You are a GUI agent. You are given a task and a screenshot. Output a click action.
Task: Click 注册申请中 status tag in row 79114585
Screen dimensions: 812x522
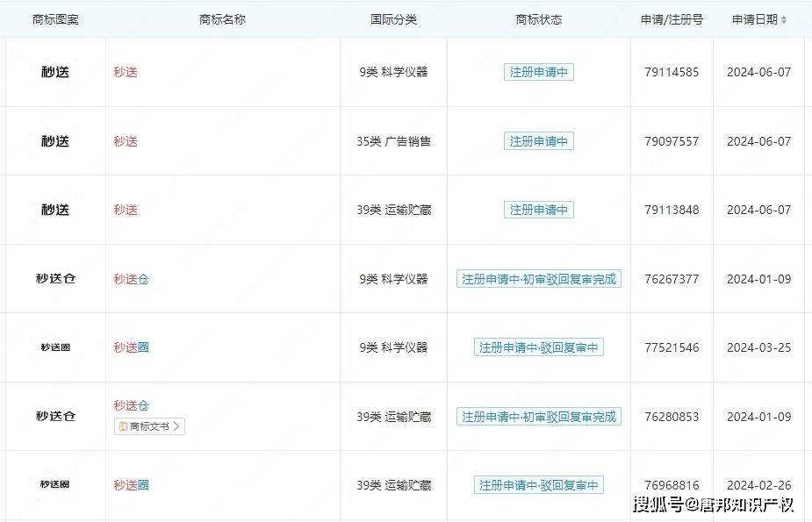(539, 72)
